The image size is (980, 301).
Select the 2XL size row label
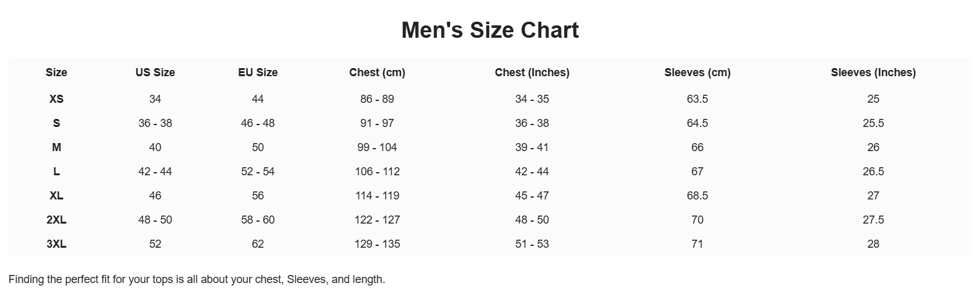[x=56, y=220]
